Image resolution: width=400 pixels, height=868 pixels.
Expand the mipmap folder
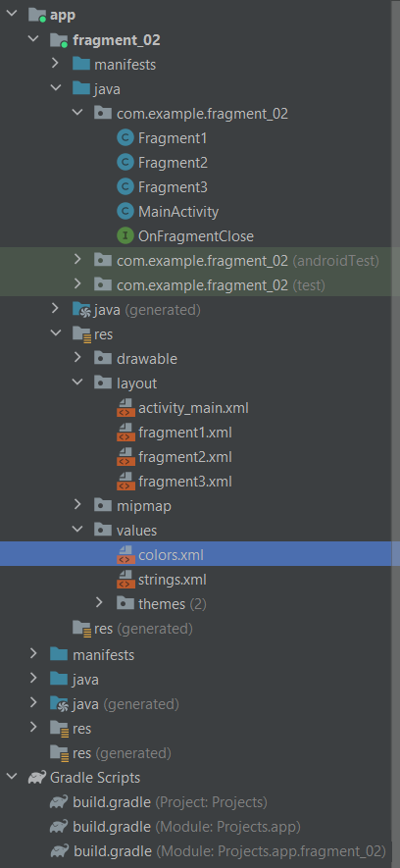(77, 504)
